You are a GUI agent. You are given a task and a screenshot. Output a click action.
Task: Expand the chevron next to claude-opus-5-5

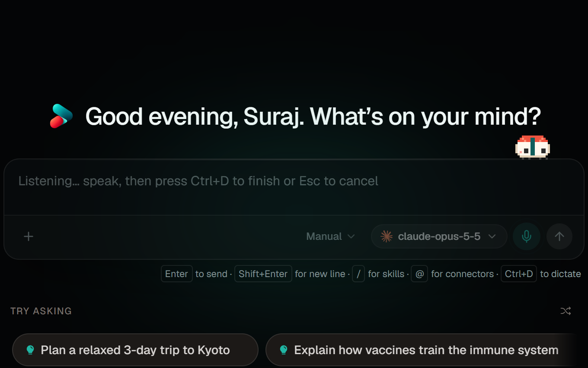point(492,236)
